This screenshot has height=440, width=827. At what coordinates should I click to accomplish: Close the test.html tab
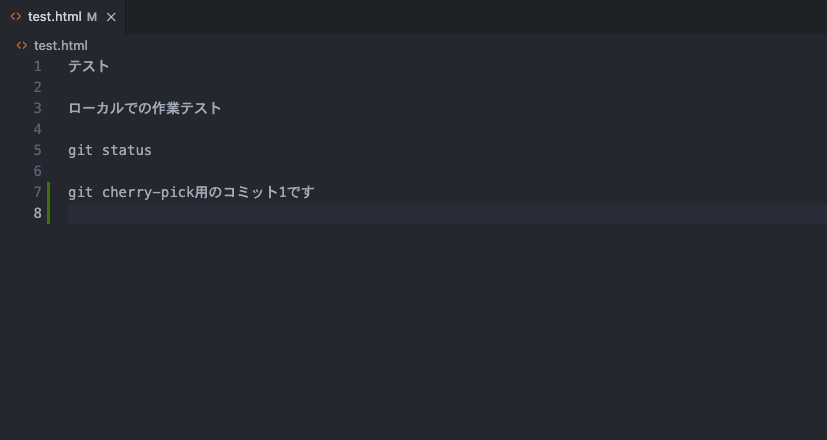111,17
